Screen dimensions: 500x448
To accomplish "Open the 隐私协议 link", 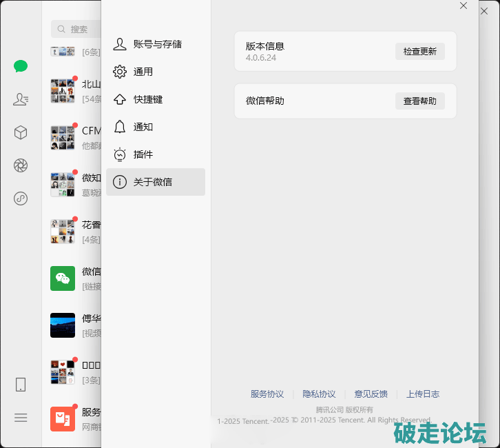I will (319, 394).
